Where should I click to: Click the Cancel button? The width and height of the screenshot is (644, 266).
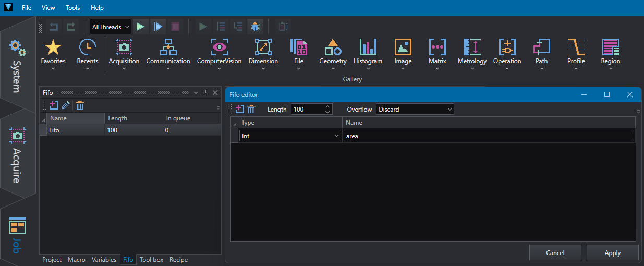[x=555, y=252]
